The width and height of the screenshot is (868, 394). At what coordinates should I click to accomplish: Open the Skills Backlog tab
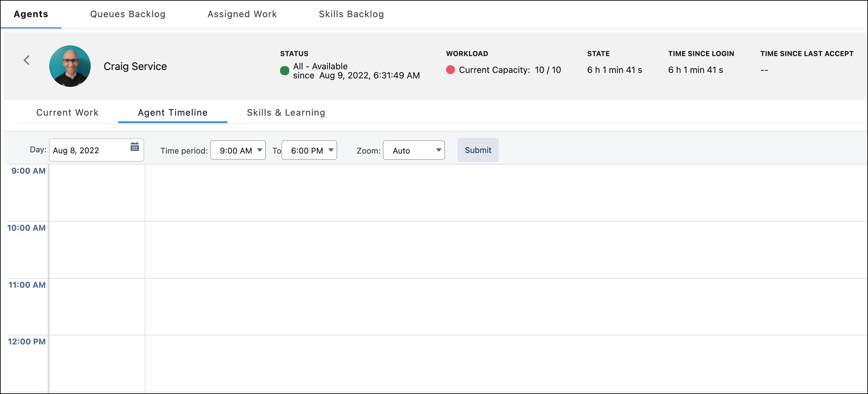(x=351, y=14)
